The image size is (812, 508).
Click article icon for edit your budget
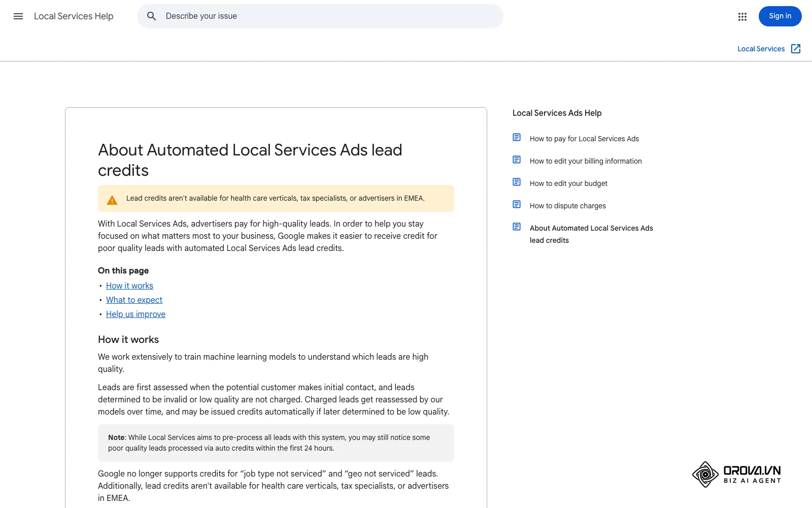point(517,182)
